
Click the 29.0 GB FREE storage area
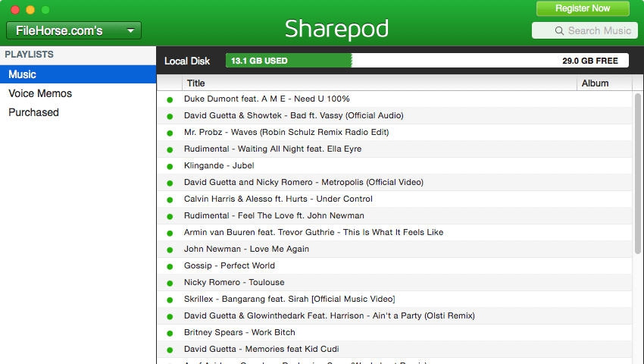[x=490, y=61]
